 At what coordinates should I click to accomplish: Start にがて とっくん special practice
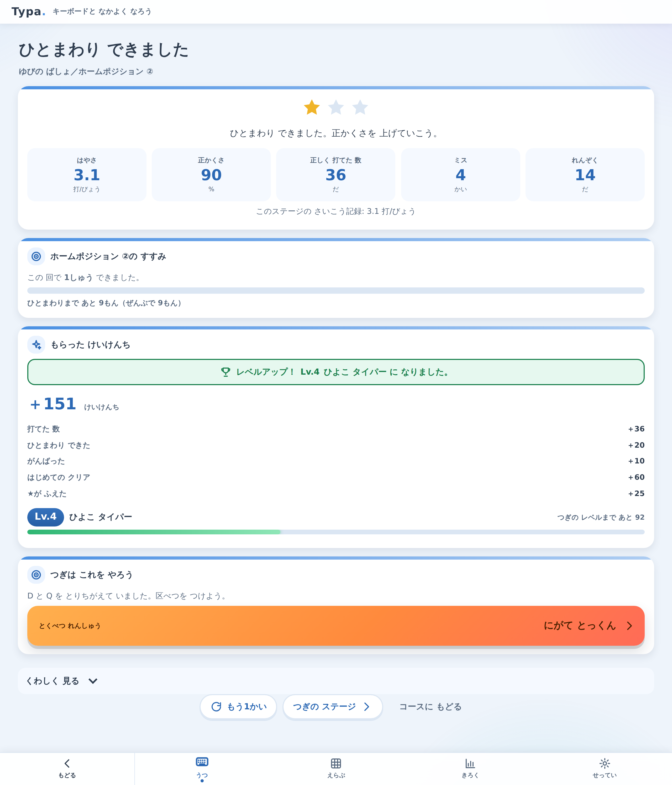(x=336, y=626)
